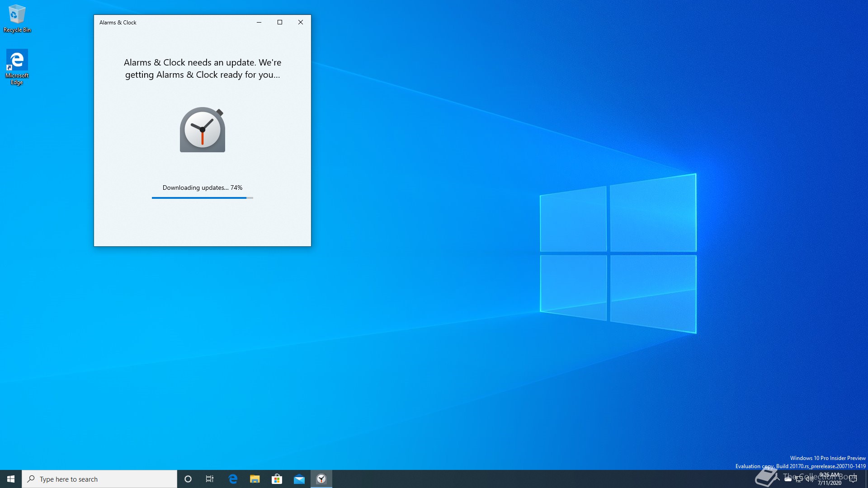Click the Alarms & Clock taskbar button
The width and height of the screenshot is (868, 488).
coord(321,479)
